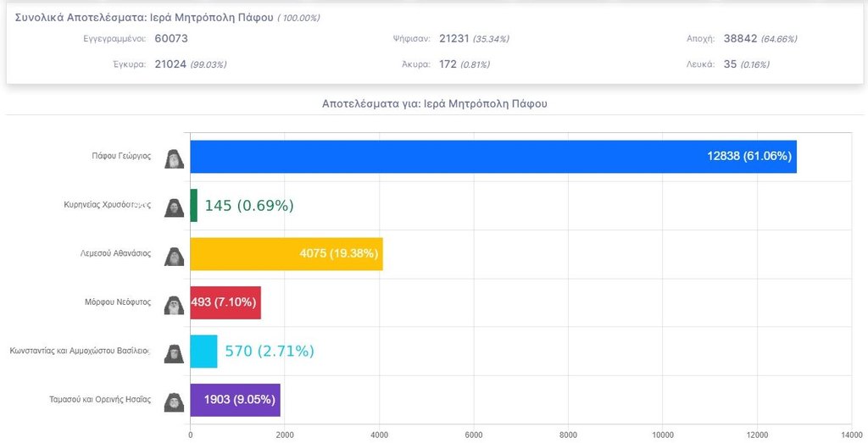The width and height of the screenshot is (868, 443).
Task: Click the 14000 x-axis tick label
Action: [852, 435]
